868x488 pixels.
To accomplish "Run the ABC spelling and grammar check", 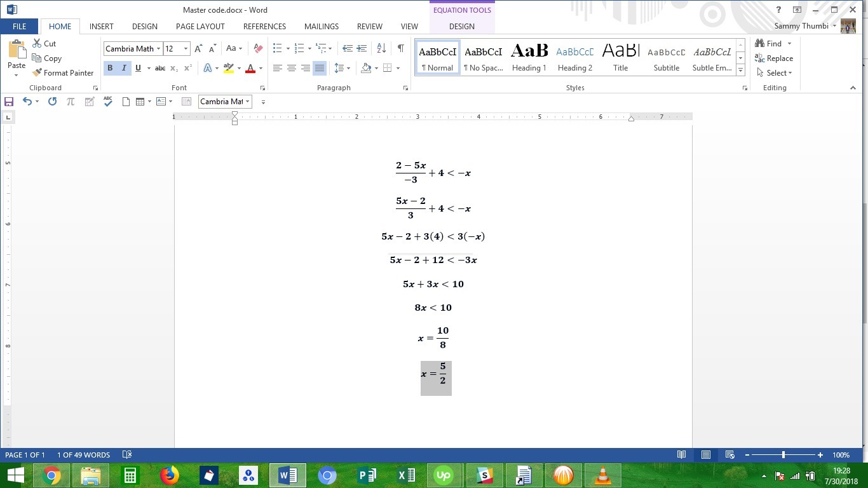I will [108, 102].
